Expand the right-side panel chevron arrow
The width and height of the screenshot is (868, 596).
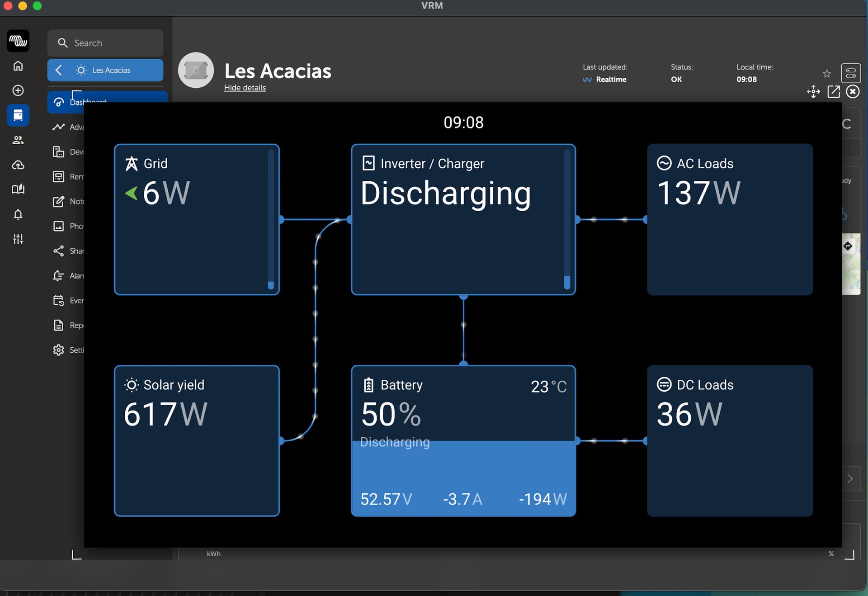(850, 479)
